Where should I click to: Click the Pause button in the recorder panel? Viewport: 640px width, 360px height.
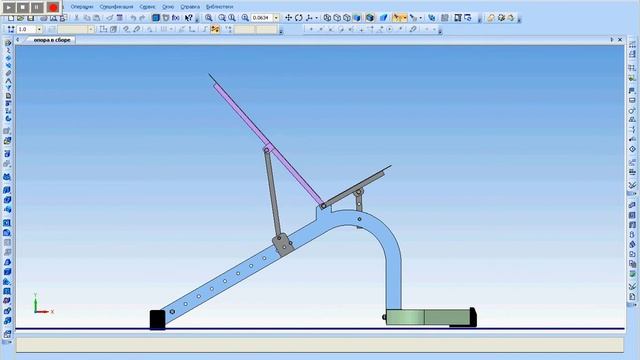37,7
